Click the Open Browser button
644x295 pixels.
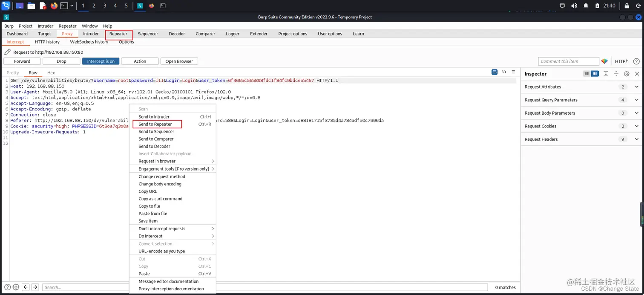tap(179, 61)
